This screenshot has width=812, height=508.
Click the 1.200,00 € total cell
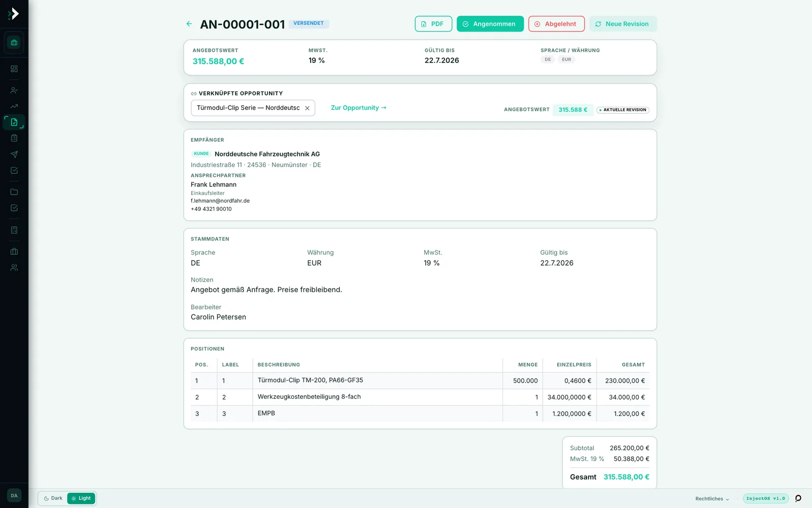coord(623,414)
